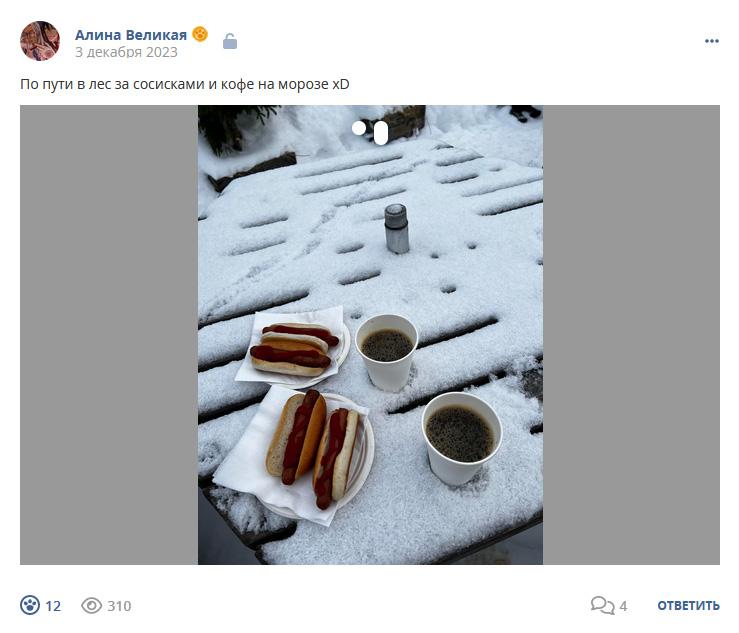Click the open padlock privacy icon

point(230,41)
